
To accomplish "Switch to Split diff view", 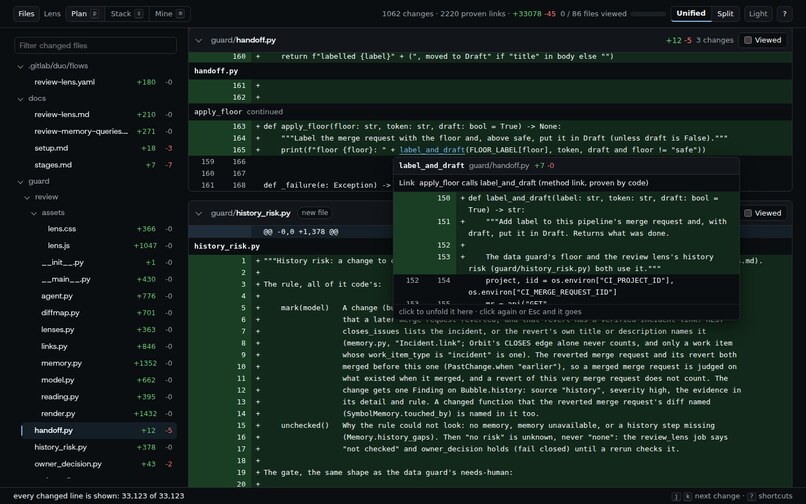I will pos(725,14).
